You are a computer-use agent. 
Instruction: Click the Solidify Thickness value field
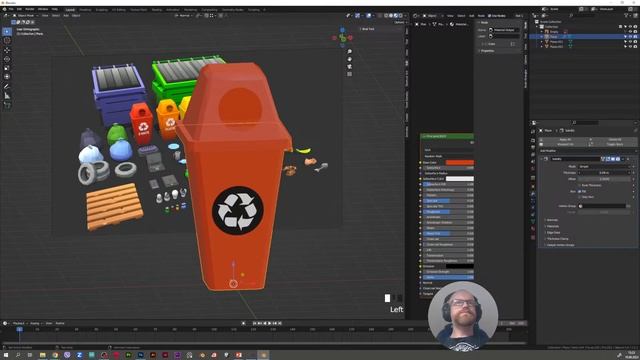tap(604, 173)
